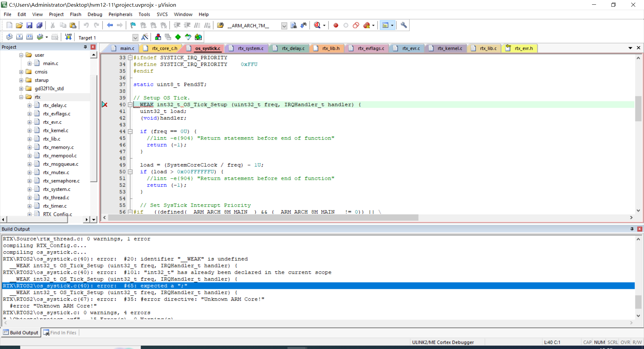Expand the starup folder
The width and height of the screenshot is (644, 349).
coord(21,80)
